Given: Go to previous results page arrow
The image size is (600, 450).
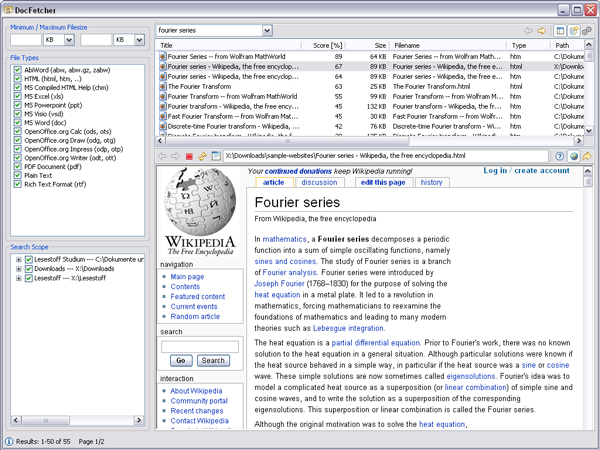Looking at the screenshot, I should (528, 31).
